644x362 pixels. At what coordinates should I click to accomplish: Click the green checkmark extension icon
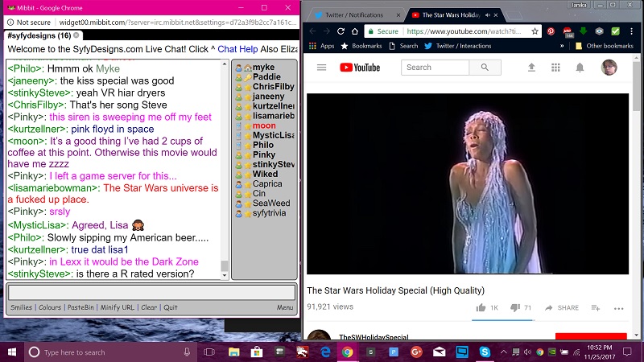tap(615, 31)
